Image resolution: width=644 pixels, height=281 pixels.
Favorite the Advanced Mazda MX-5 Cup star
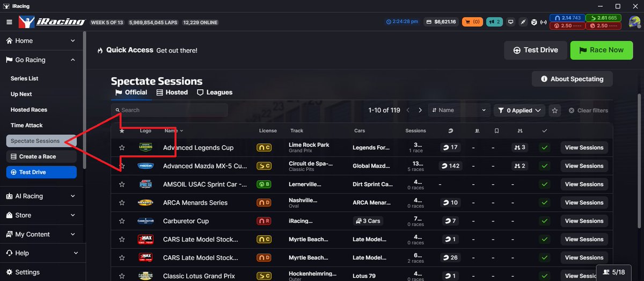tap(122, 166)
